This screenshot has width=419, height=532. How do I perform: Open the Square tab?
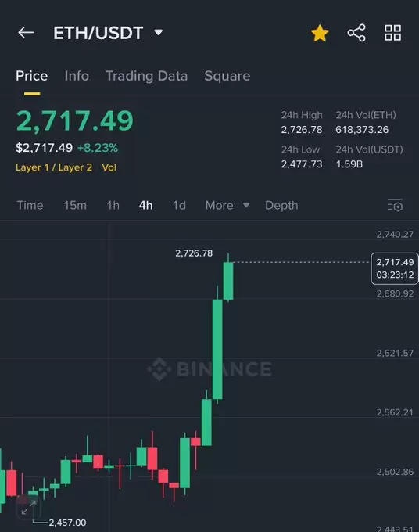tap(227, 76)
